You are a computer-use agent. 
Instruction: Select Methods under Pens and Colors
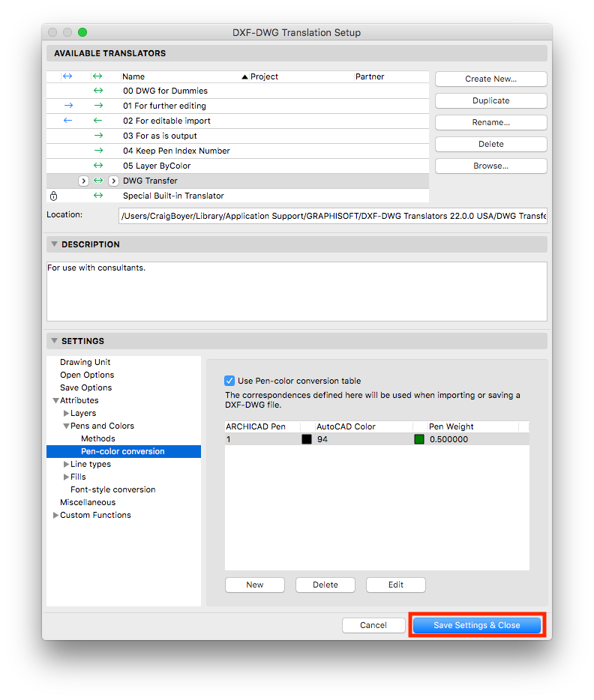tap(97, 439)
